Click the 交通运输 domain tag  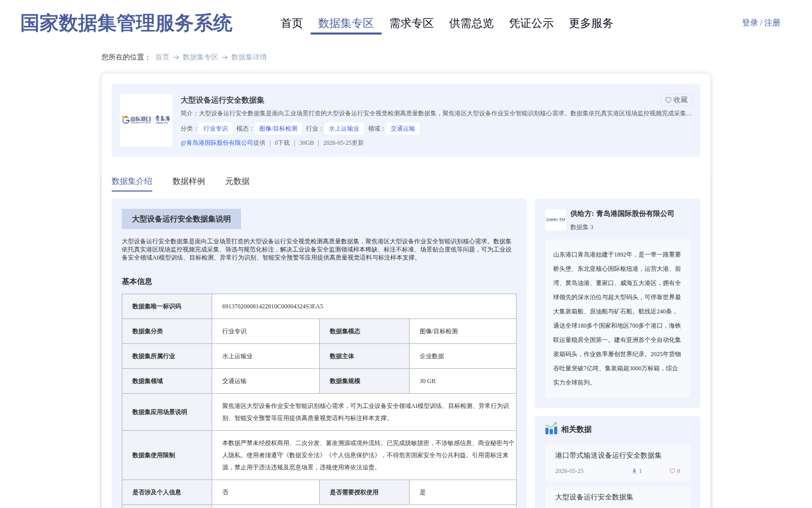(x=403, y=129)
